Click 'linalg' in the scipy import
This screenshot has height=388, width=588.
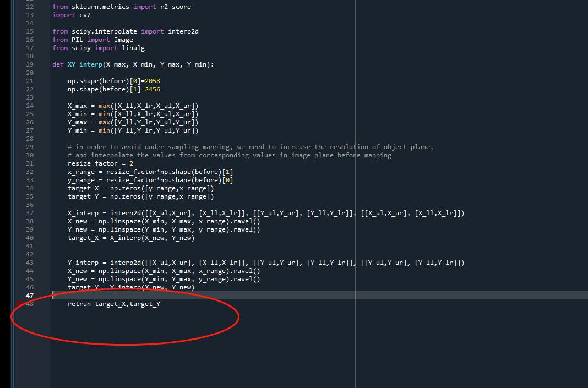pyautogui.click(x=133, y=48)
